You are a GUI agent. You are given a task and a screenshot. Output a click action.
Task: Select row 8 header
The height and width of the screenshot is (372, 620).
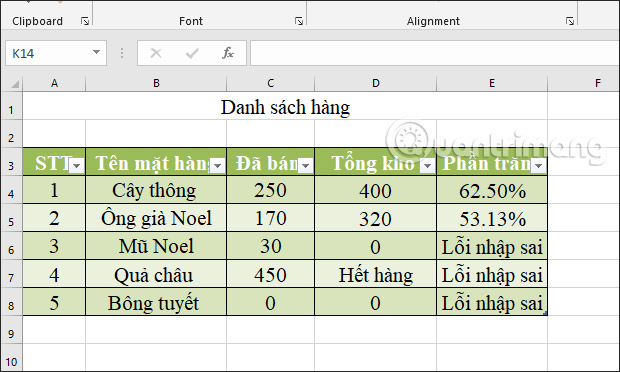(x=11, y=302)
